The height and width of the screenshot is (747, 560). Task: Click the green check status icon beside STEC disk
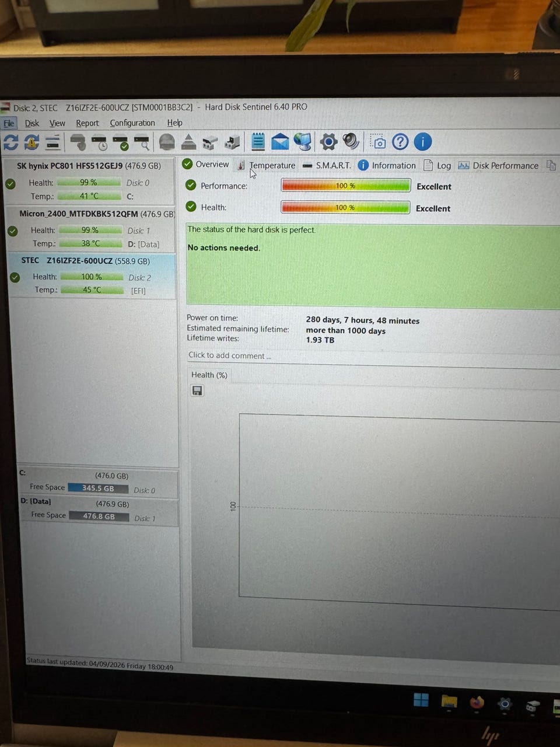pyautogui.click(x=15, y=277)
